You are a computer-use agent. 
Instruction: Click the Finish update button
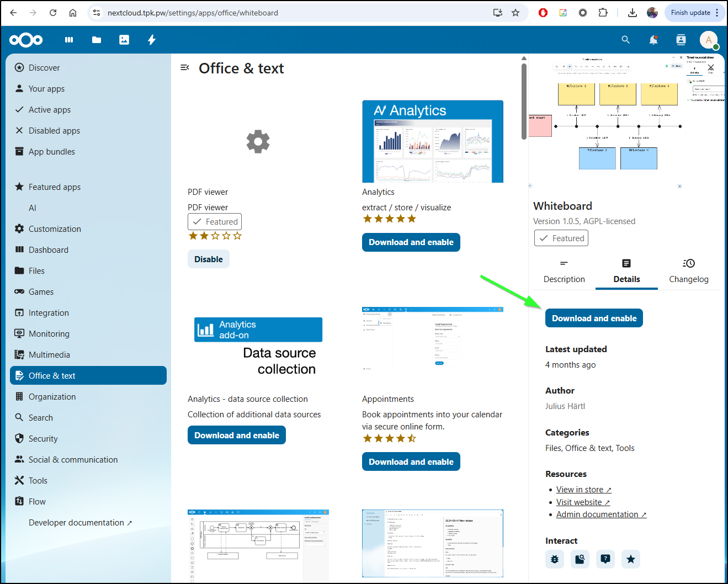pyautogui.click(x=694, y=13)
